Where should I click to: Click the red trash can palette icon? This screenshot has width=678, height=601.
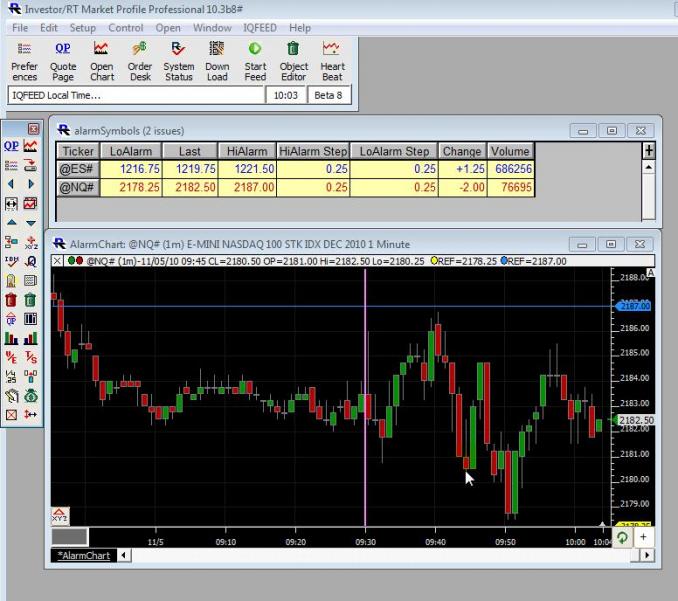click(x=11, y=300)
